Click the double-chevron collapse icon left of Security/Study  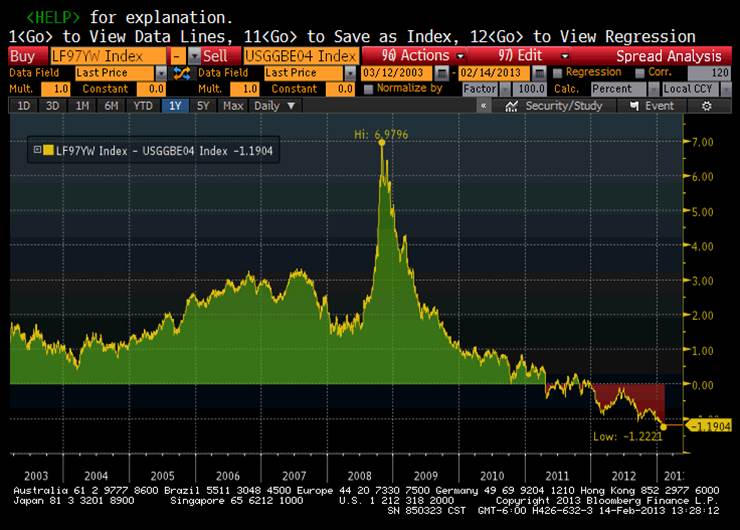point(484,106)
